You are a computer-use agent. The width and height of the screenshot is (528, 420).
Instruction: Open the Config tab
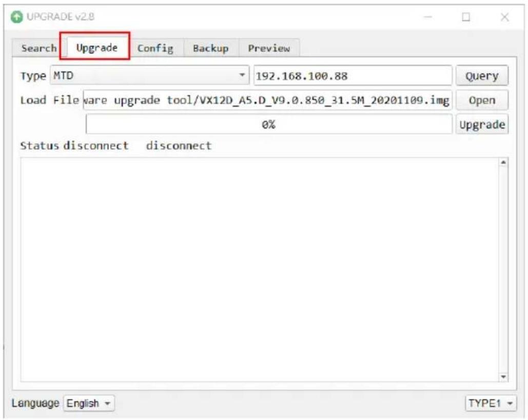click(155, 48)
